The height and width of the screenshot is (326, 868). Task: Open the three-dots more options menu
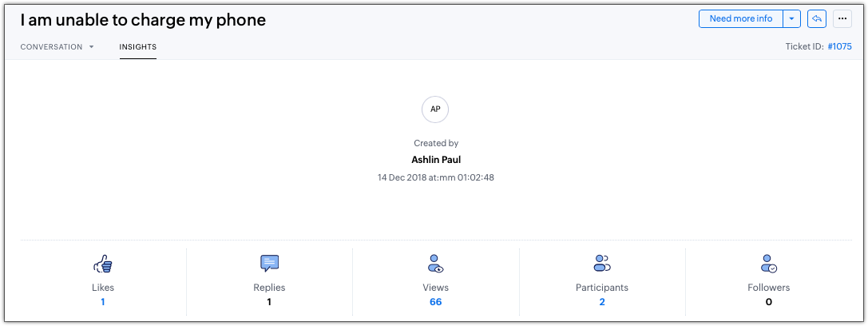[x=842, y=18]
